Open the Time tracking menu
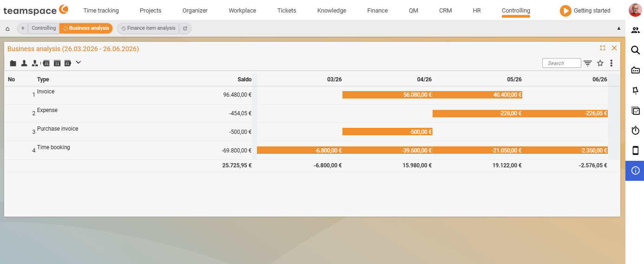This screenshot has width=644, height=264. coord(101,10)
